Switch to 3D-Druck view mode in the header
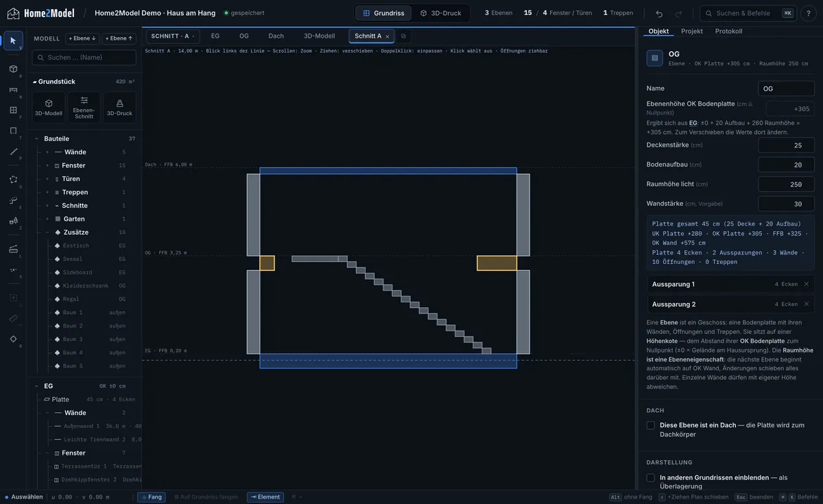 pos(440,13)
